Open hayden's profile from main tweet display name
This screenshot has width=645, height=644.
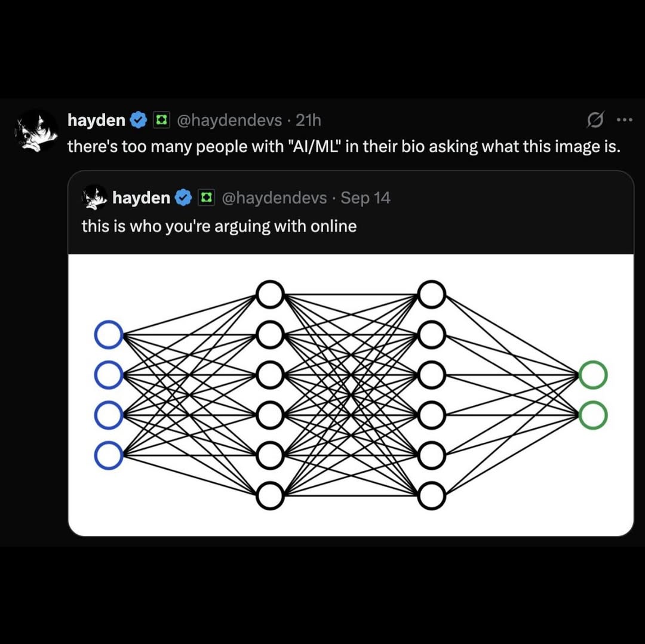[x=96, y=121]
